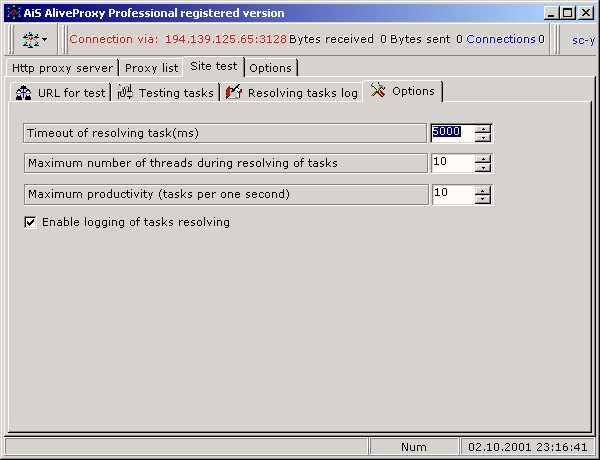
Task: Increase timeout of resolving task value
Action: click(483, 129)
